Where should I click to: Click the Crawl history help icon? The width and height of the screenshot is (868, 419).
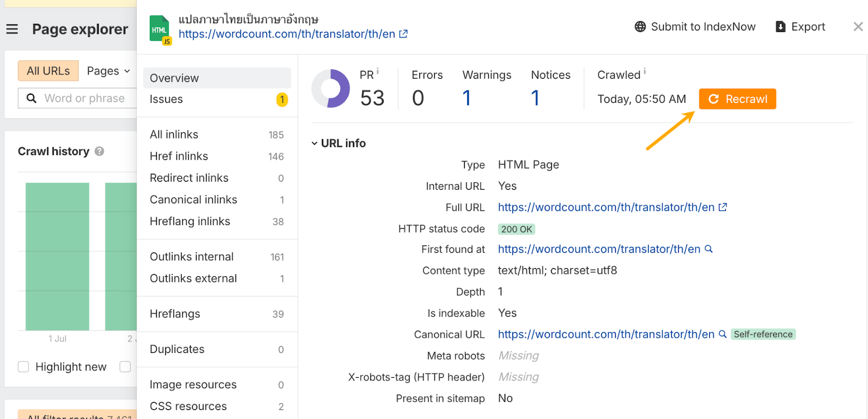(99, 151)
